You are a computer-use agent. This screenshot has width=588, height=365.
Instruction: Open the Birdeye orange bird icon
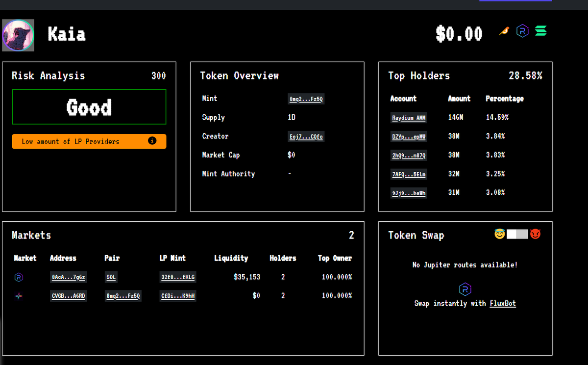[x=504, y=31]
